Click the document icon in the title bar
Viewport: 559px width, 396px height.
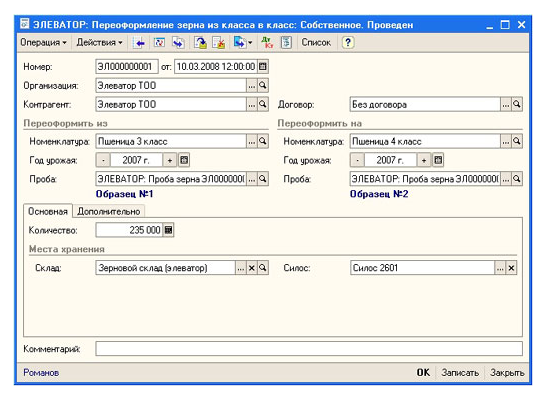[25, 24]
